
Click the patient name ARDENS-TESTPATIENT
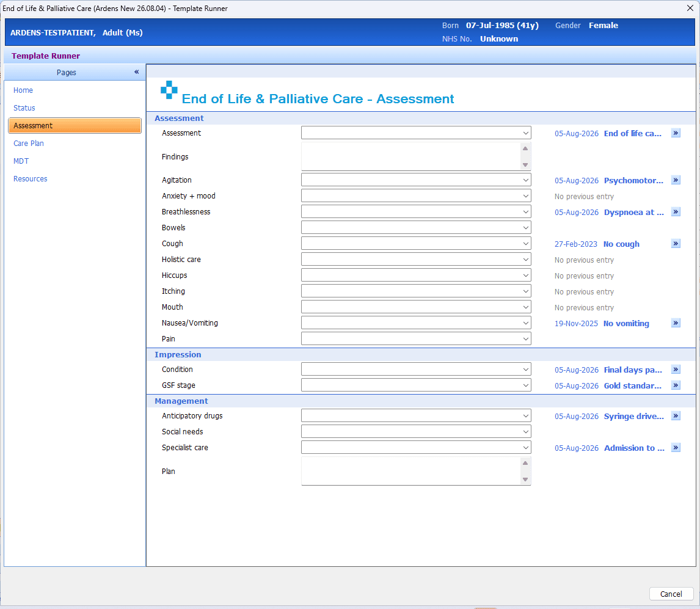tap(53, 32)
